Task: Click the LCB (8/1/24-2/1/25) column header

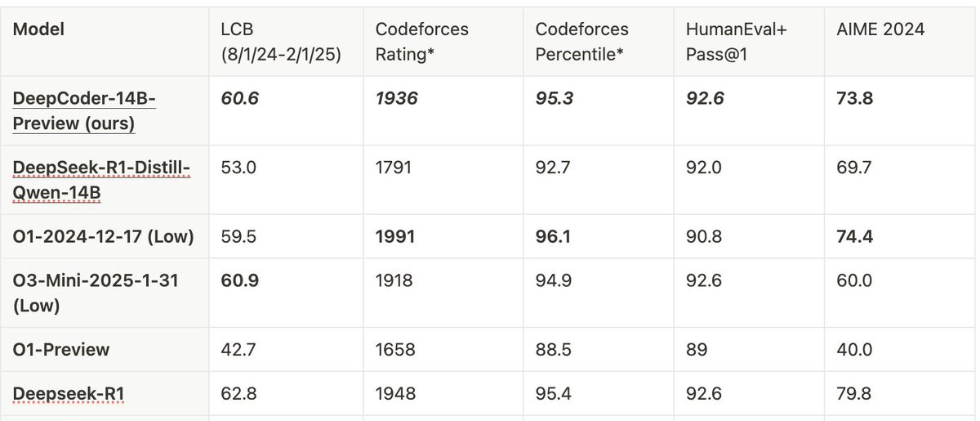Action: tap(278, 42)
